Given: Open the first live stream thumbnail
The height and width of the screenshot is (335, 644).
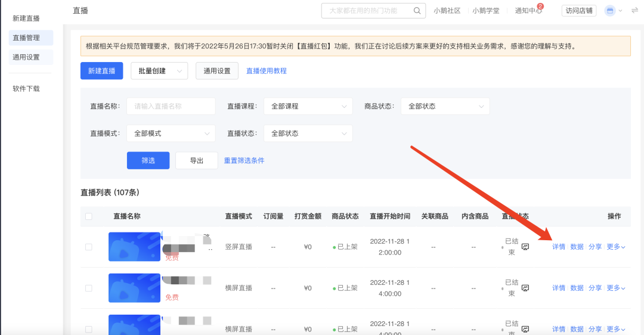Looking at the screenshot, I should [x=134, y=247].
